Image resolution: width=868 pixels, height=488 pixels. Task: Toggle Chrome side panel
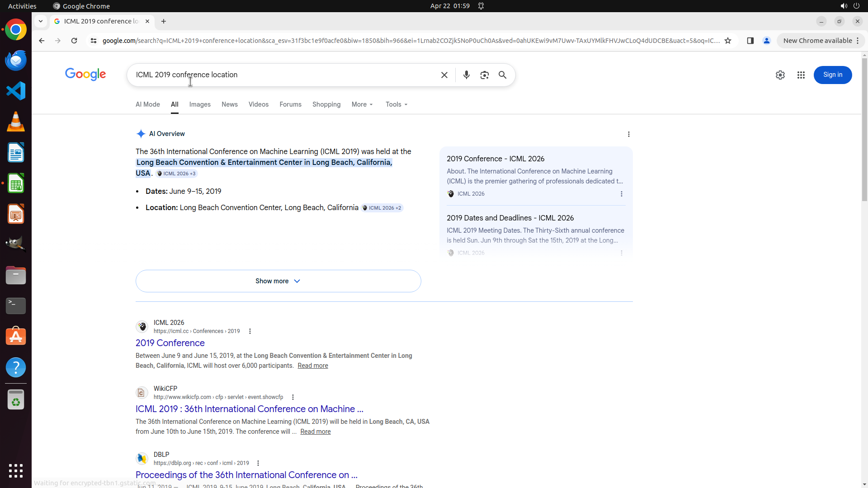pos(750,41)
